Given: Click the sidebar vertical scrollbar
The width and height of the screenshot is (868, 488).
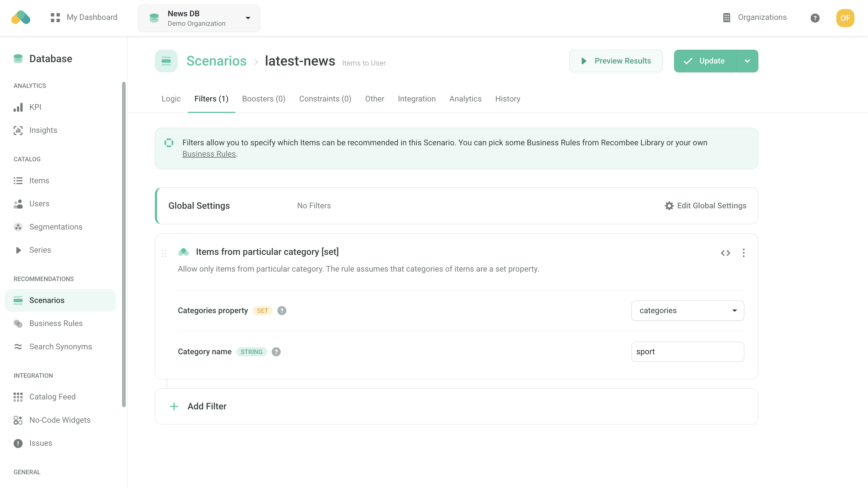Looking at the screenshot, I should (124, 244).
